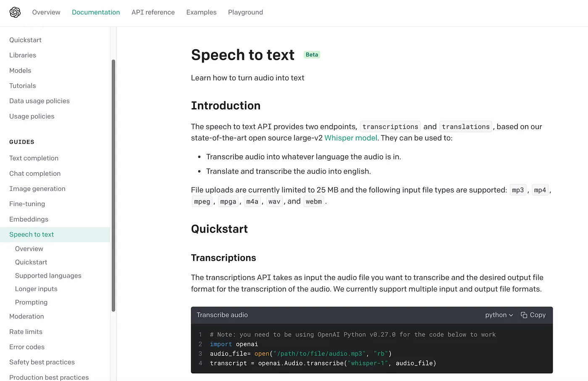Click the Beta badge next to title
This screenshot has height=381, width=588.
click(312, 55)
